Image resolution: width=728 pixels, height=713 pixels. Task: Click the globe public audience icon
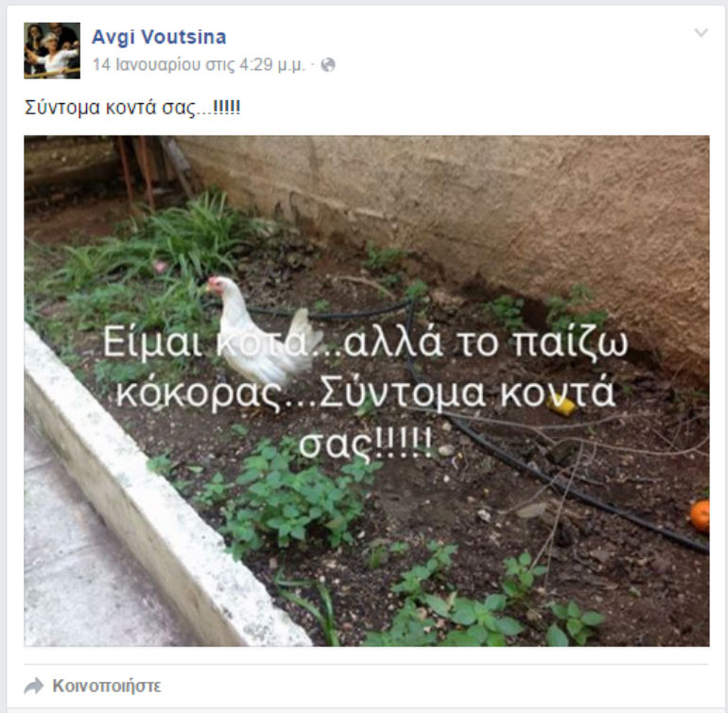click(328, 65)
